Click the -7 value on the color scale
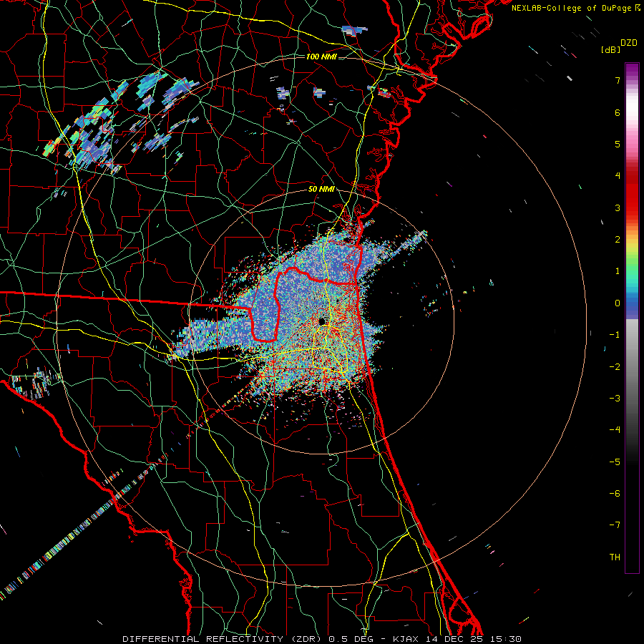644x644 pixels. click(615, 525)
